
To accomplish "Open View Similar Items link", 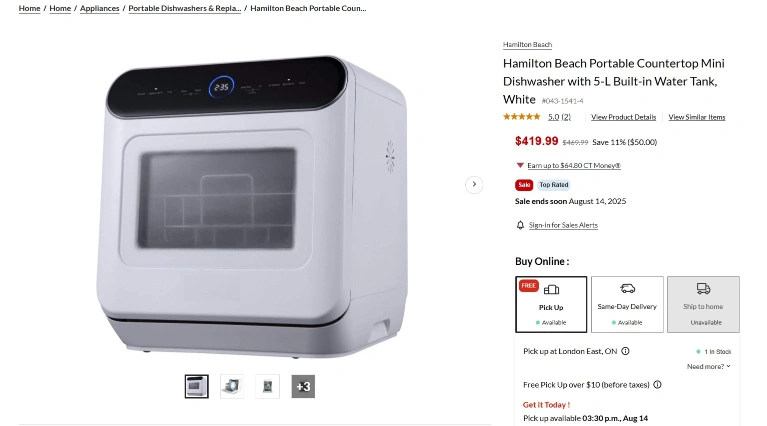I will [x=697, y=117].
